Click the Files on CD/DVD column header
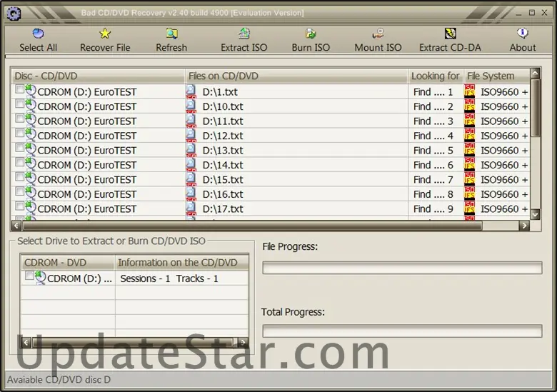Screen dimensions: 557x392 click(x=296, y=76)
